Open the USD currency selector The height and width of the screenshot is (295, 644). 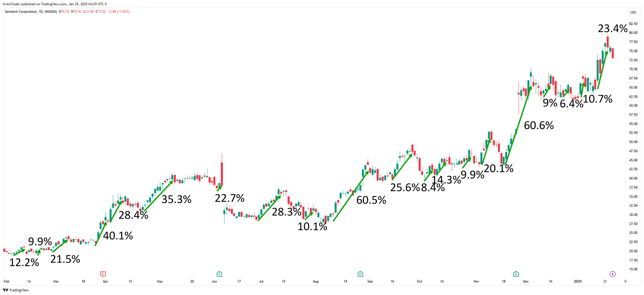click(x=633, y=12)
